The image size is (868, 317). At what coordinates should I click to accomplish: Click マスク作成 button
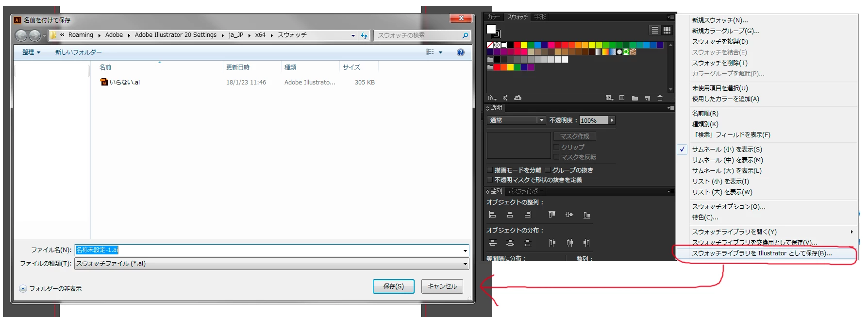coord(575,136)
